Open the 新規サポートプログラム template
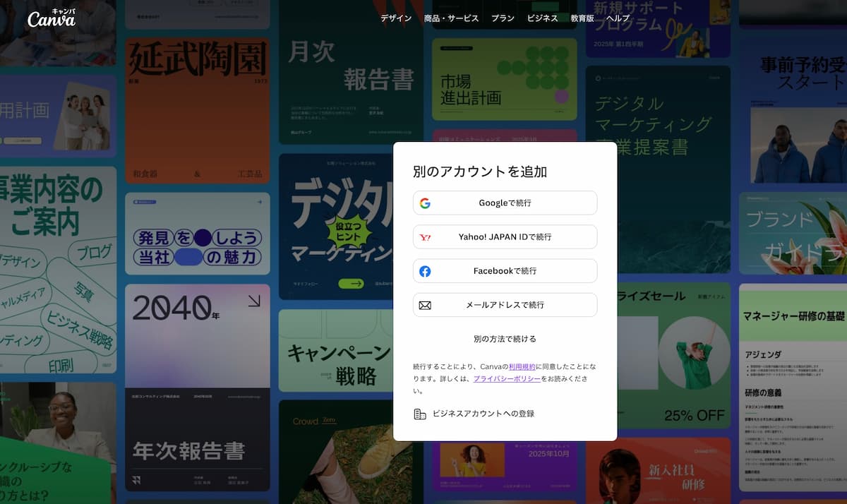 point(658,29)
